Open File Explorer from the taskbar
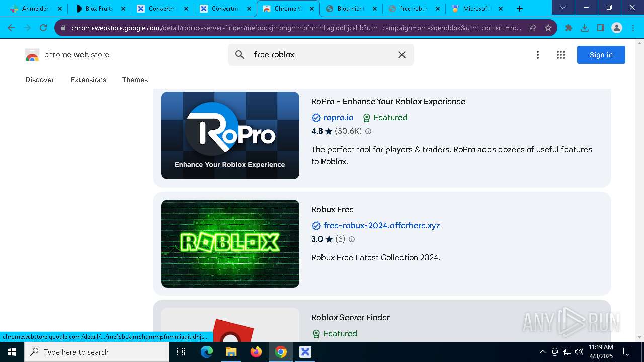Viewport: 644px width, 362px height. tap(231, 352)
